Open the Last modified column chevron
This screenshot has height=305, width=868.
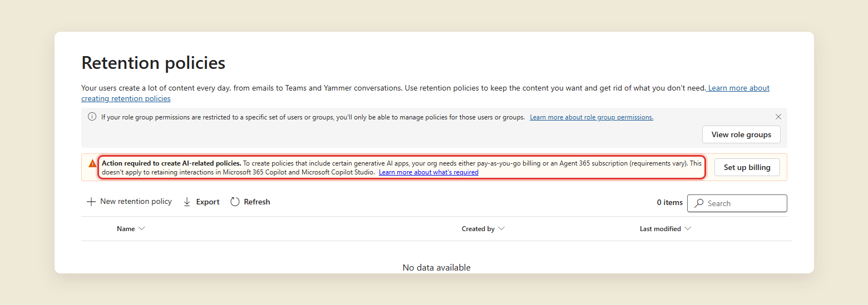[688, 229]
